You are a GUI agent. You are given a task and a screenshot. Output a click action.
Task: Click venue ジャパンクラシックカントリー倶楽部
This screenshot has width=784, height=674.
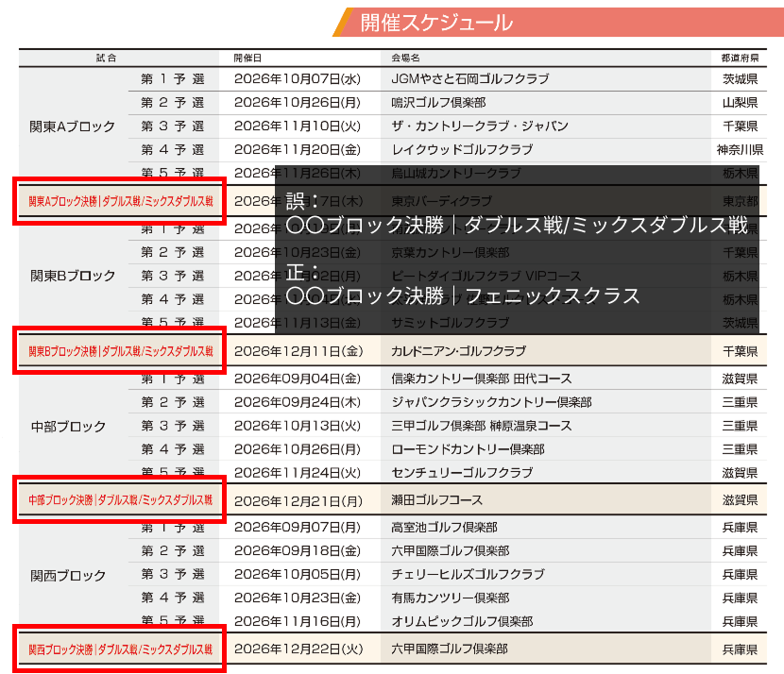point(491,402)
